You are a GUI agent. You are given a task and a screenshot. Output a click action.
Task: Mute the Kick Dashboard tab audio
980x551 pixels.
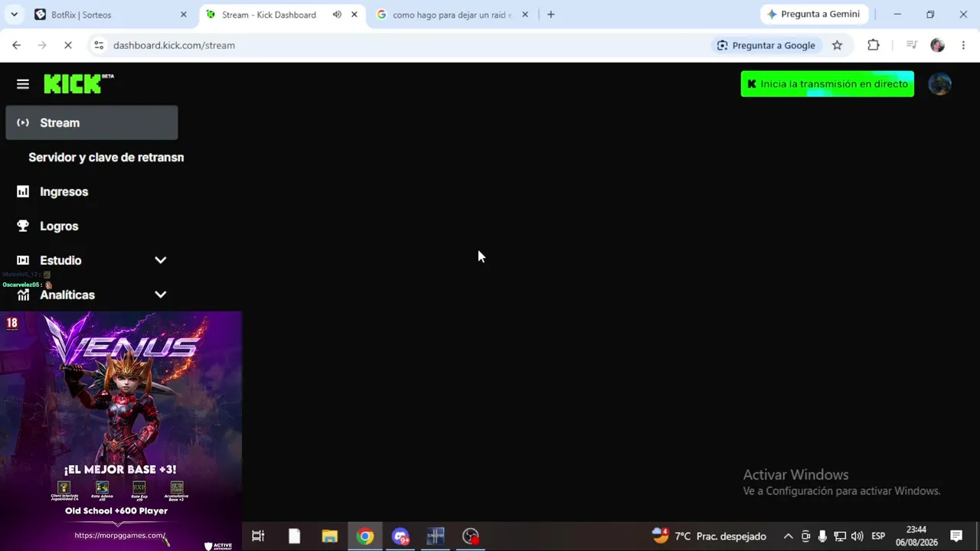(x=337, y=15)
